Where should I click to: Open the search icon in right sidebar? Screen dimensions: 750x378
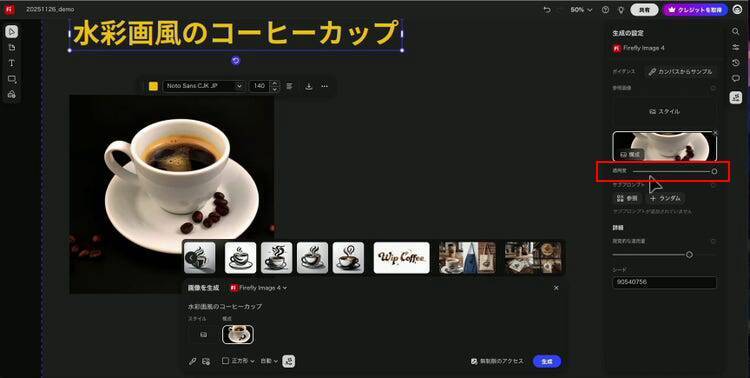tap(736, 31)
